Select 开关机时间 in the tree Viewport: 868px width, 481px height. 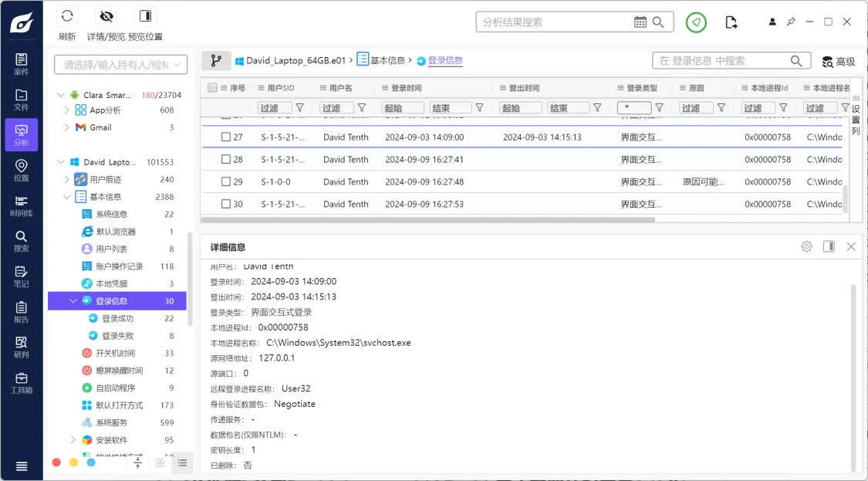coord(115,353)
